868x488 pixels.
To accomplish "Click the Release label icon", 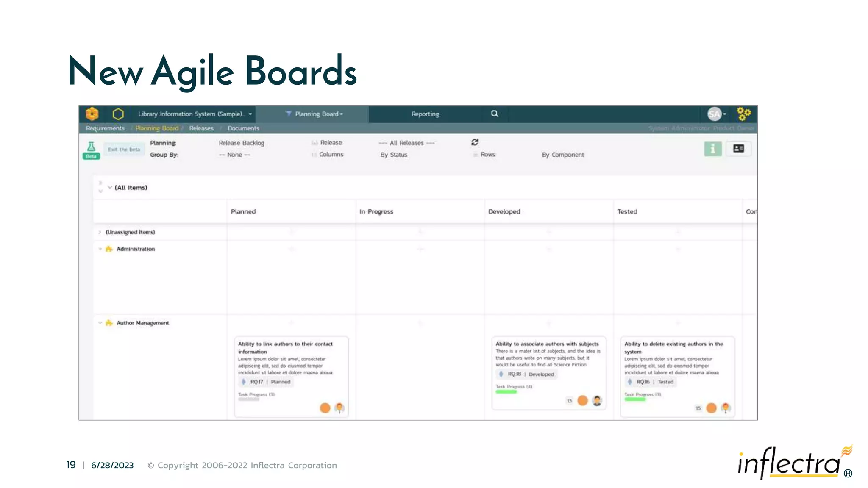I will click(x=314, y=143).
